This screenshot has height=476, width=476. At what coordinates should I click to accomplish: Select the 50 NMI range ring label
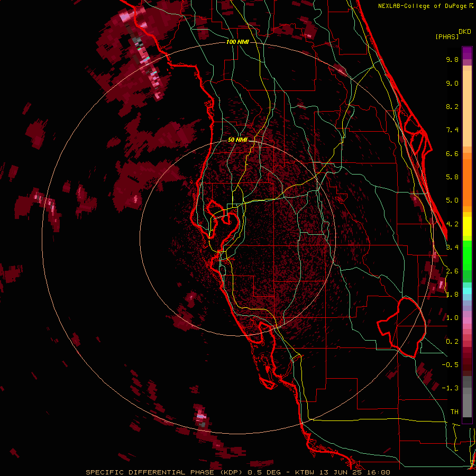[237, 140]
